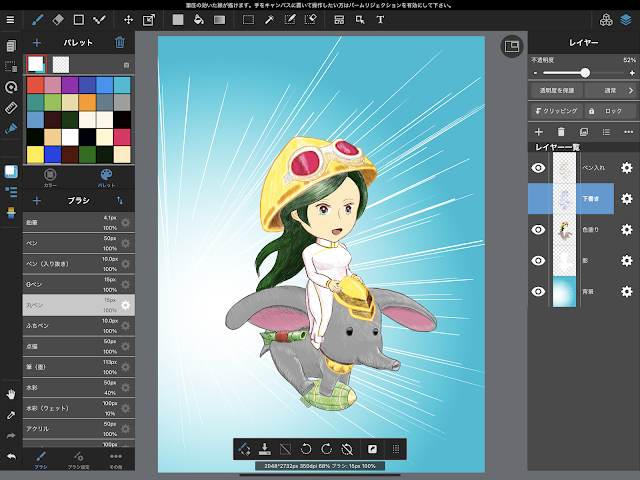The height and width of the screenshot is (480, 640).
Task: Select the Text tool
Action: [x=380, y=20]
